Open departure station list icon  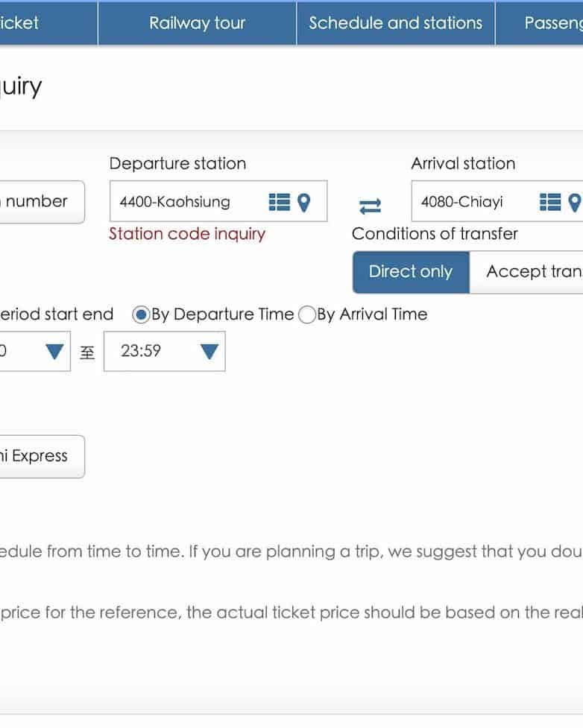point(278,202)
